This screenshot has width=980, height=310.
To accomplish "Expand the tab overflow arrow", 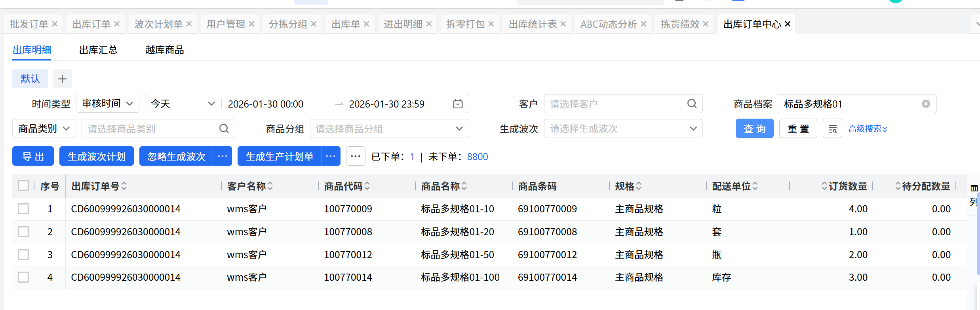I will point(976,24).
